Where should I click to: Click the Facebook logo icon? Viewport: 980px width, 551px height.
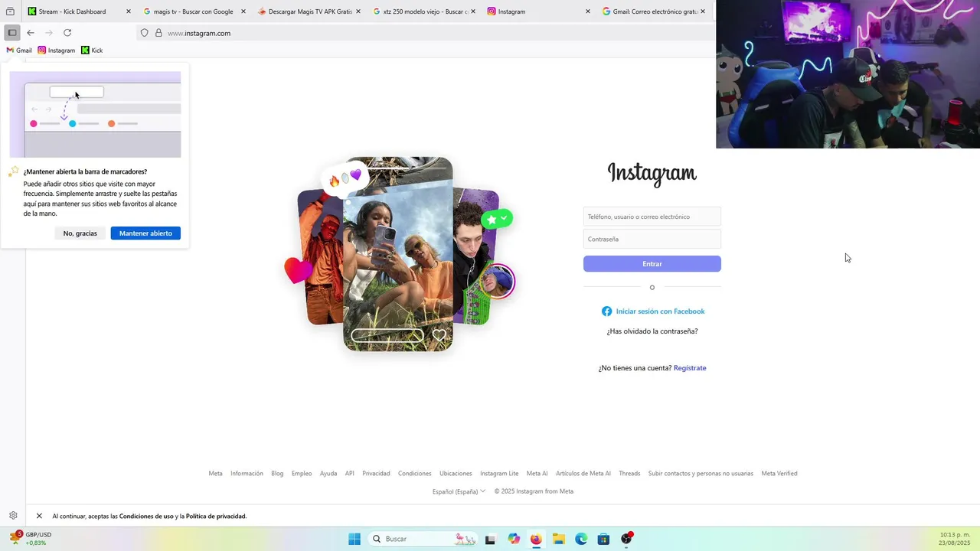(x=606, y=311)
